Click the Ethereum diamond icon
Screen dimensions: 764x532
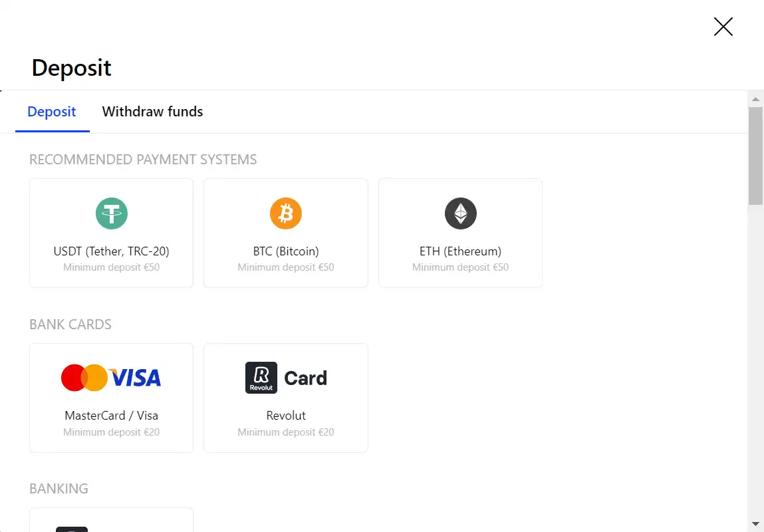coord(460,213)
